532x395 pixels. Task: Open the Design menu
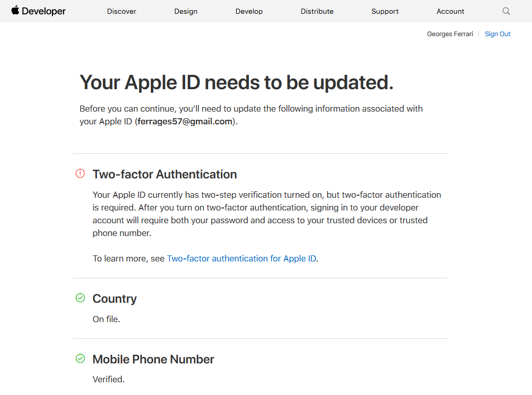[186, 11]
